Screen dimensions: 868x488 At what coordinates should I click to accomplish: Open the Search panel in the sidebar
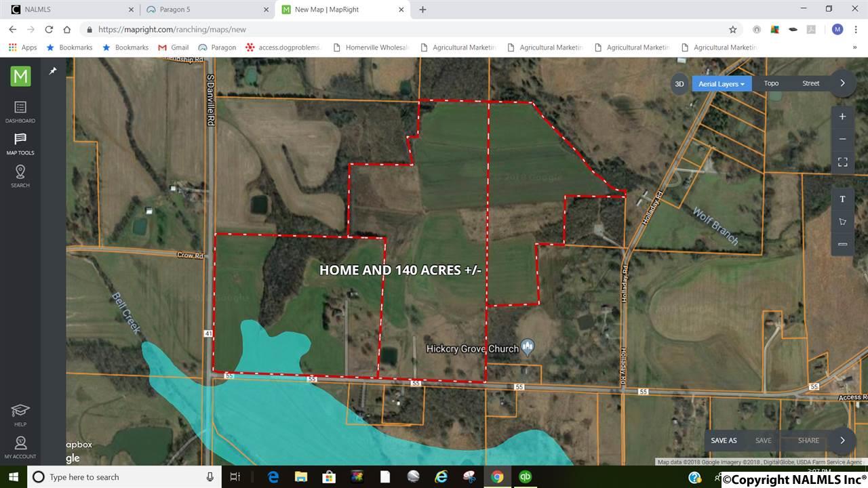(20, 176)
